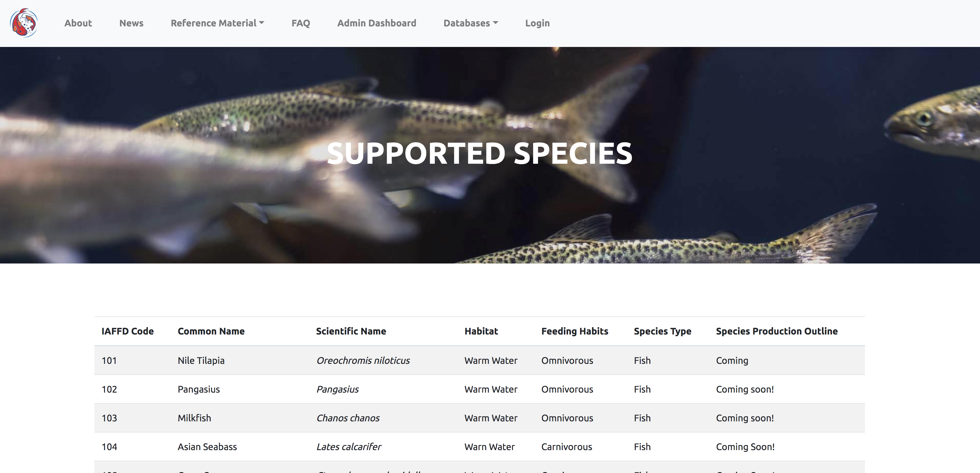Click the Supported Species banner heading
This screenshot has height=473, width=980.
click(x=479, y=153)
